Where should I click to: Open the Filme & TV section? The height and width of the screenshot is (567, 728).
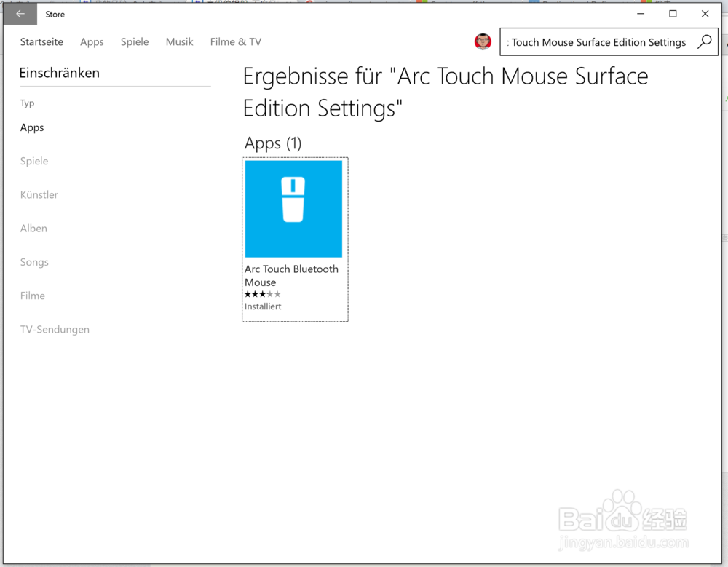pyautogui.click(x=235, y=41)
